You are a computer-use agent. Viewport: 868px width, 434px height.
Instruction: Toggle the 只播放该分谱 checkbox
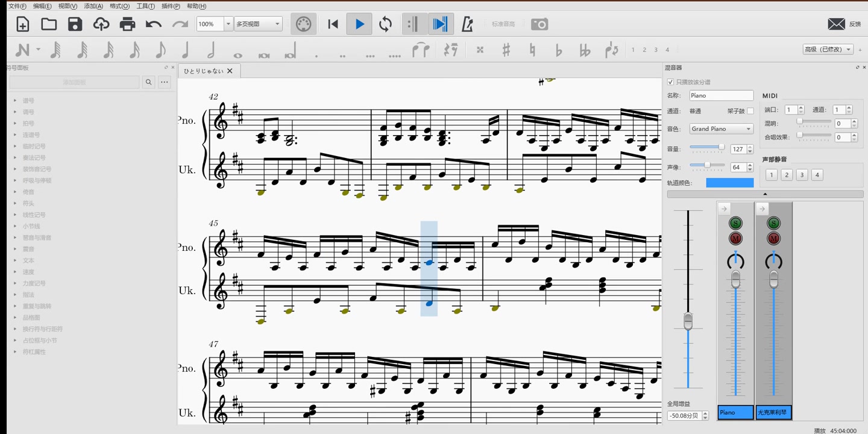(671, 82)
